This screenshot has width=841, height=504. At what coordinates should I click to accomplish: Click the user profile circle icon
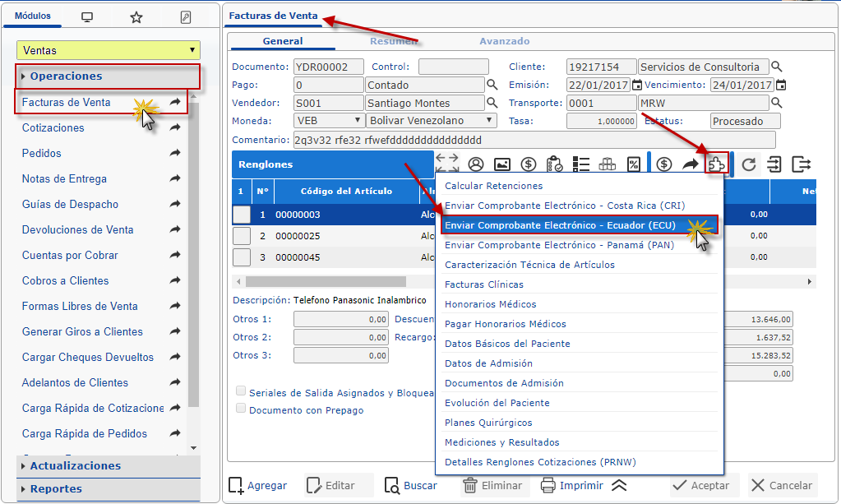tap(476, 164)
